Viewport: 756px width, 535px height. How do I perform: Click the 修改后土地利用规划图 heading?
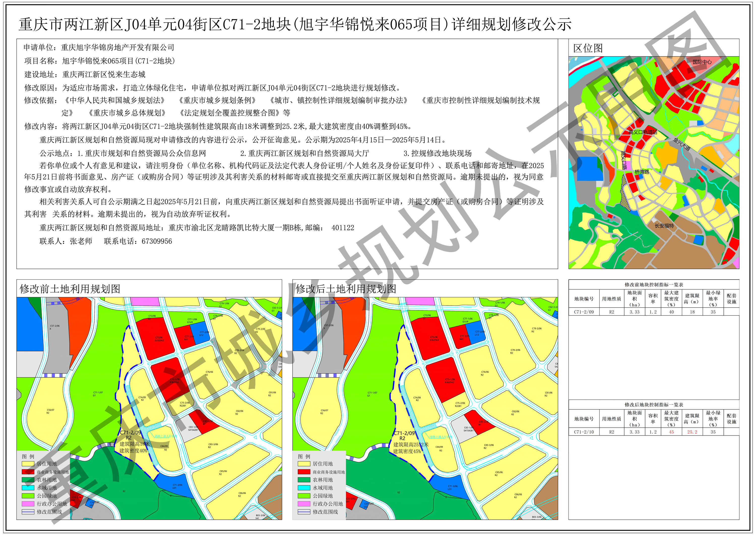tap(346, 289)
